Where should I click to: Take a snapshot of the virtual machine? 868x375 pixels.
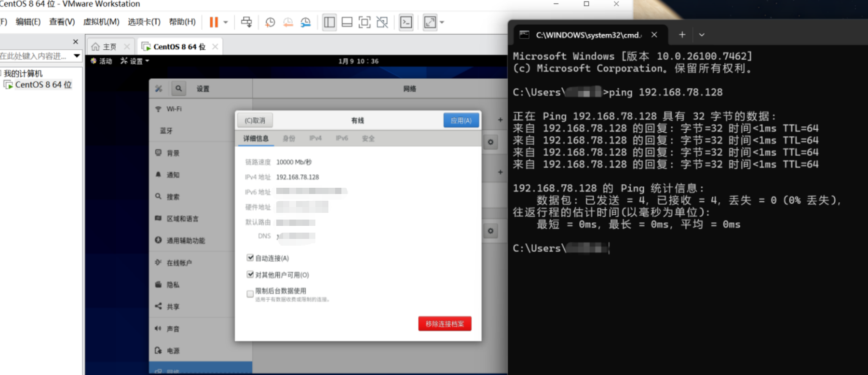[x=270, y=22]
